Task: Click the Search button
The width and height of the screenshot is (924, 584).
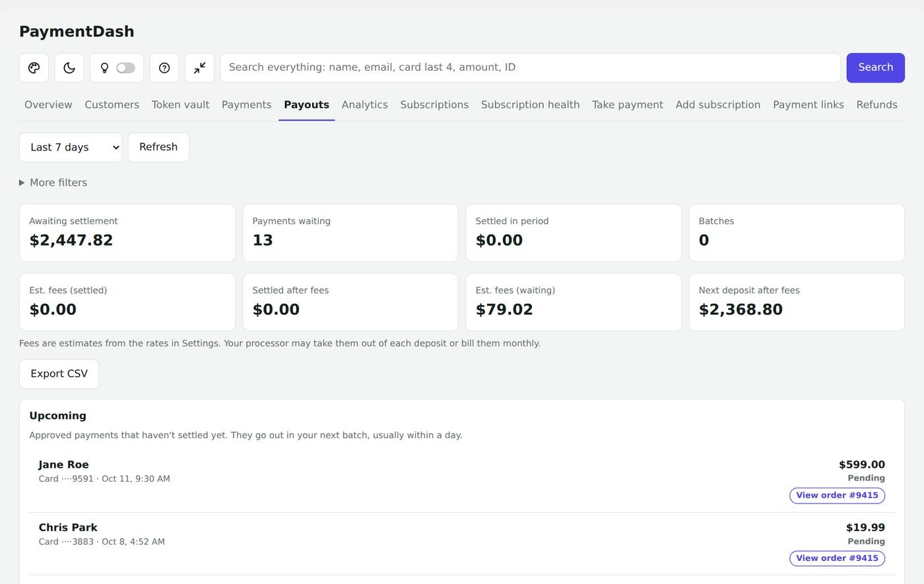Action: (875, 68)
